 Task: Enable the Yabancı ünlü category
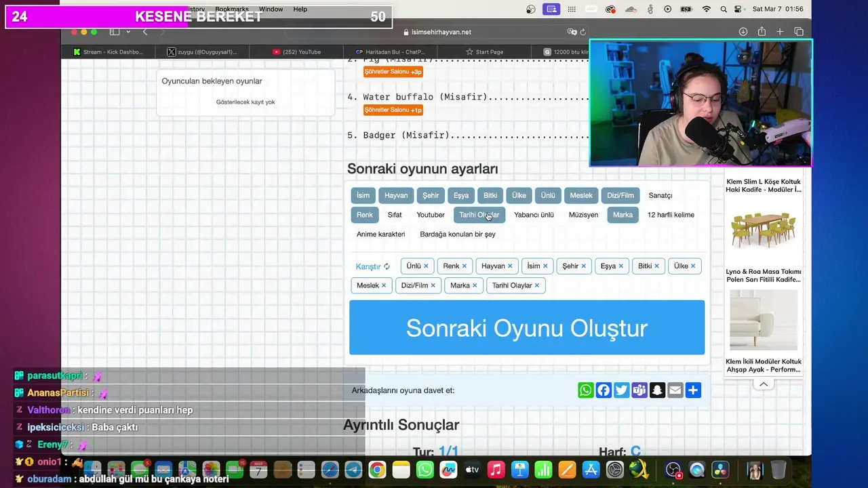(534, 215)
